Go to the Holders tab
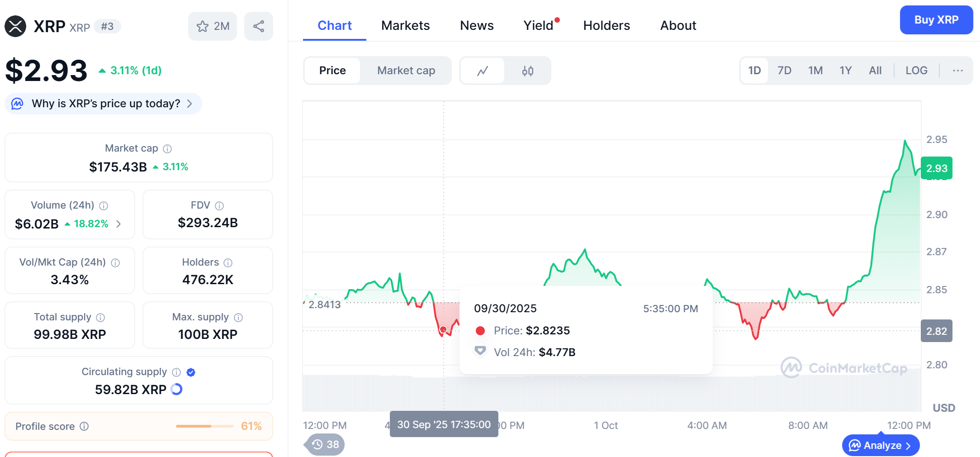 [606, 25]
